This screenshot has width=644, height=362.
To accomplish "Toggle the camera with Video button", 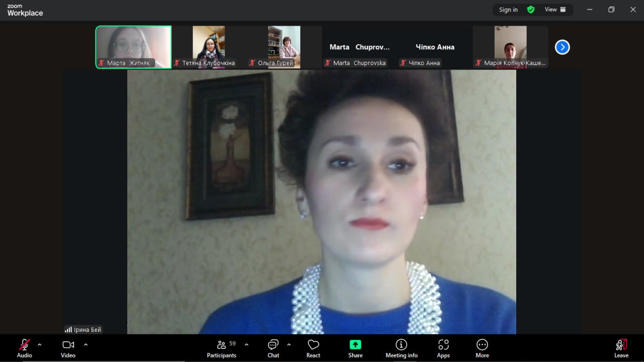I will tap(68, 348).
